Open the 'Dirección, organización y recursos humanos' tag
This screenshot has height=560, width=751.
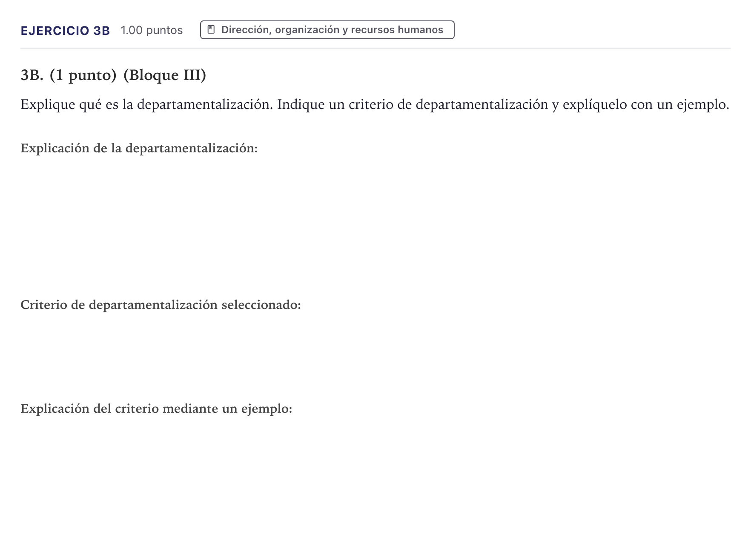tap(327, 30)
